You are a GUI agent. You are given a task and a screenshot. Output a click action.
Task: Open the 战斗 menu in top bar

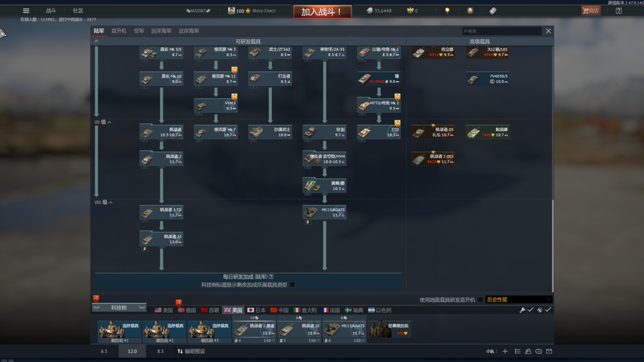(51, 11)
